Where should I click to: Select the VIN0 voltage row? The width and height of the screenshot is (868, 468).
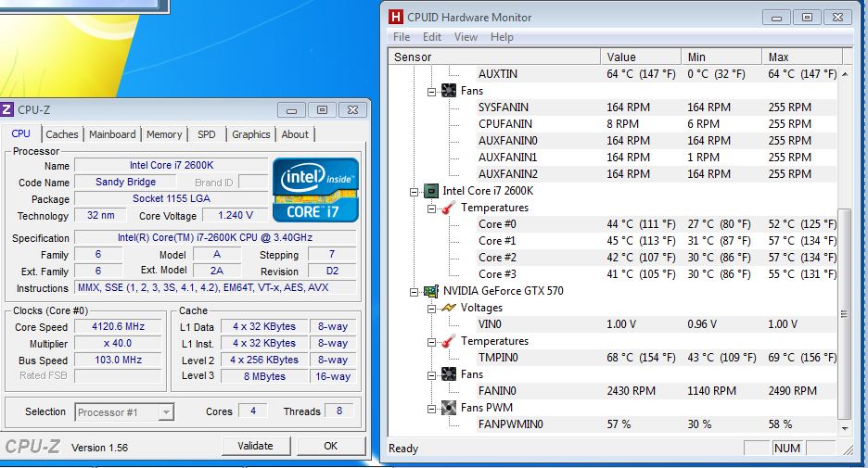(656, 324)
